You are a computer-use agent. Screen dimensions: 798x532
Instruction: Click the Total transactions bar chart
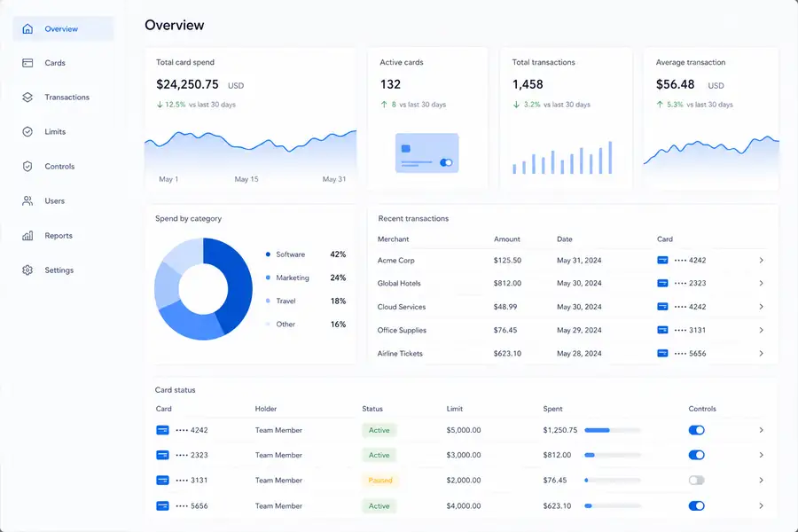tap(562, 157)
